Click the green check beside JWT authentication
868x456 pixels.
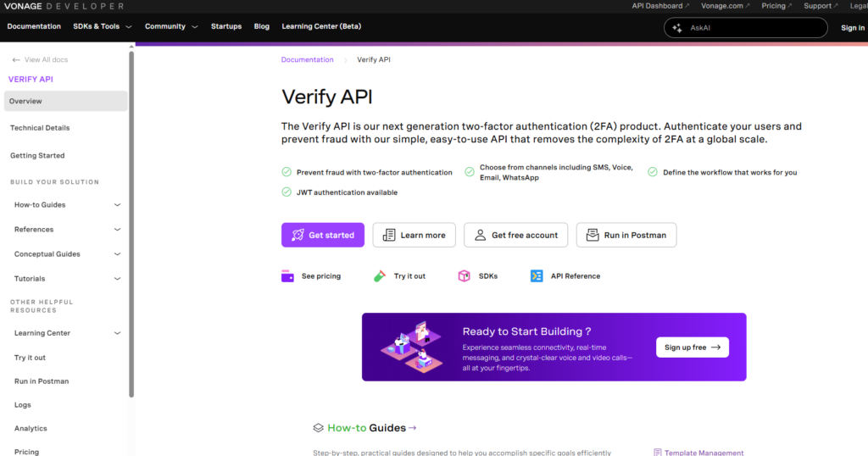(x=287, y=192)
